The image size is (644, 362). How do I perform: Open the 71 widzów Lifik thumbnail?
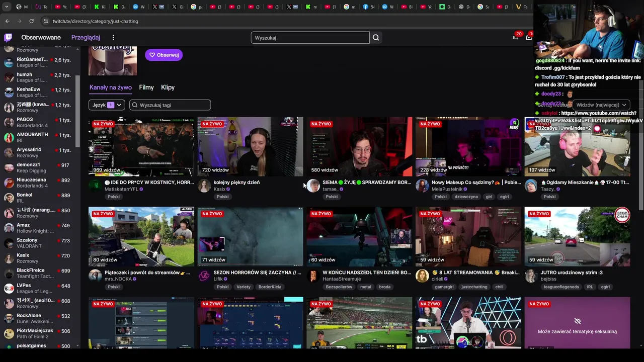(x=251, y=236)
